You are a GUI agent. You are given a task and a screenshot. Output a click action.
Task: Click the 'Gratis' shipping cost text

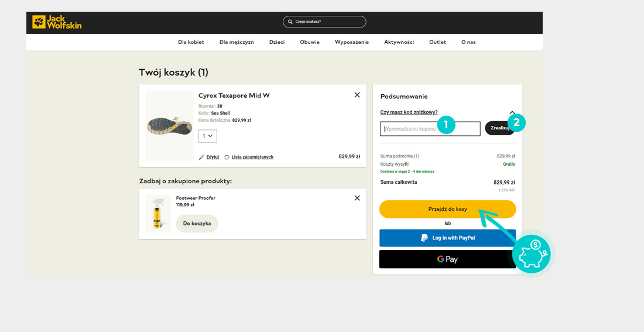(x=509, y=164)
